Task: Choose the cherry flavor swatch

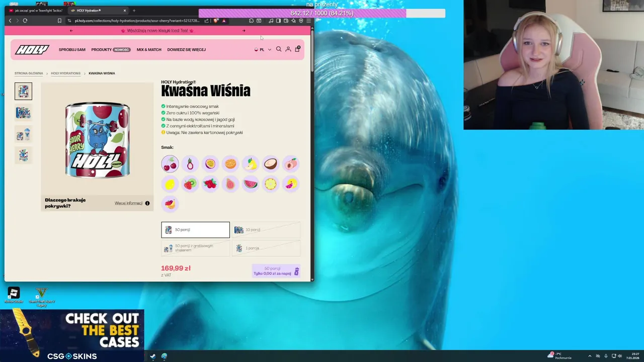Action: [170, 164]
